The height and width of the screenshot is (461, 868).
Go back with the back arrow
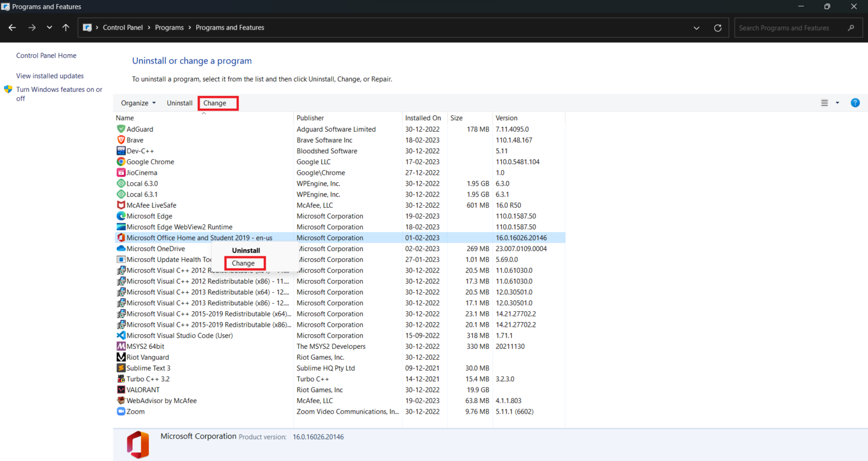click(12, 28)
